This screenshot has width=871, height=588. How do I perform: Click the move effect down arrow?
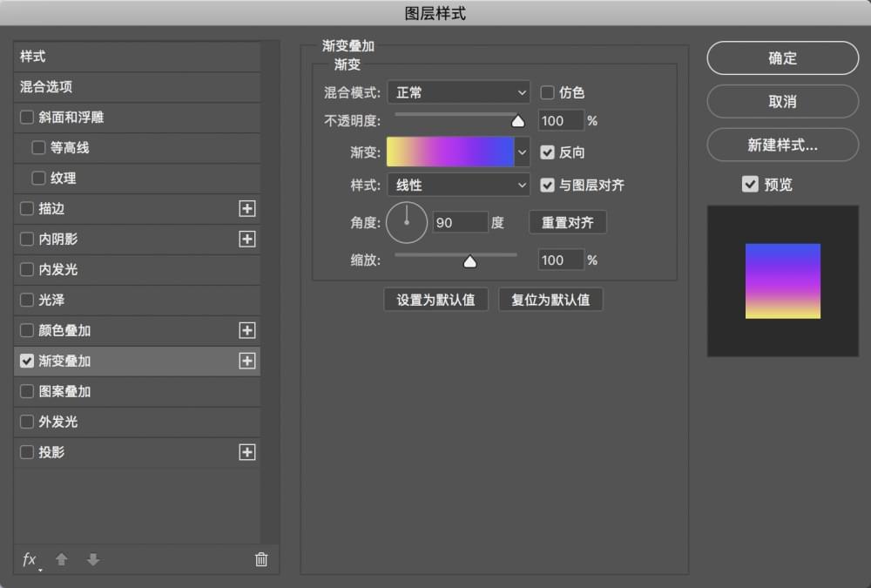point(93,559)
